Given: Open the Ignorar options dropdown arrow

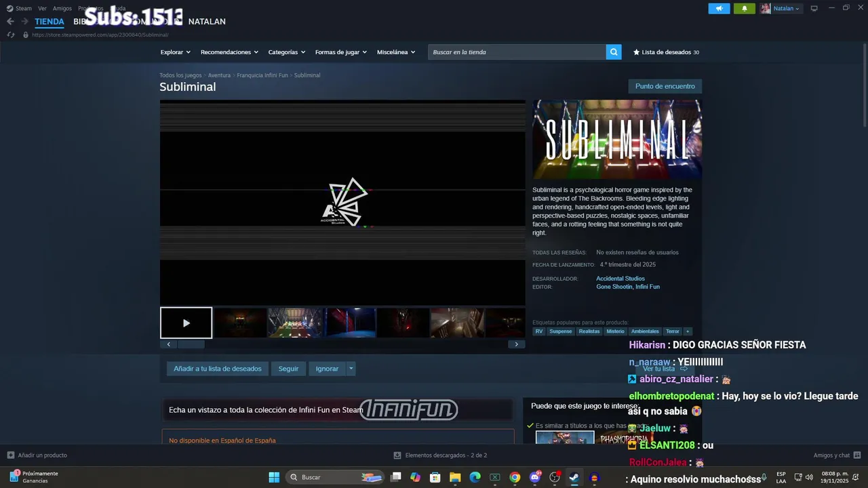Looking at the screenshot, I should pyautogui.click(x=351, y=369).
